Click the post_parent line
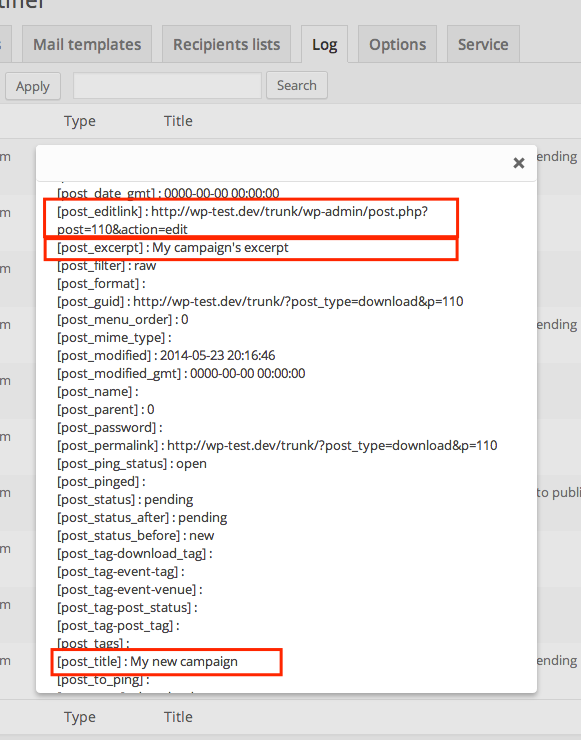This screenshot has width=581, height=740. click(106, 409)
